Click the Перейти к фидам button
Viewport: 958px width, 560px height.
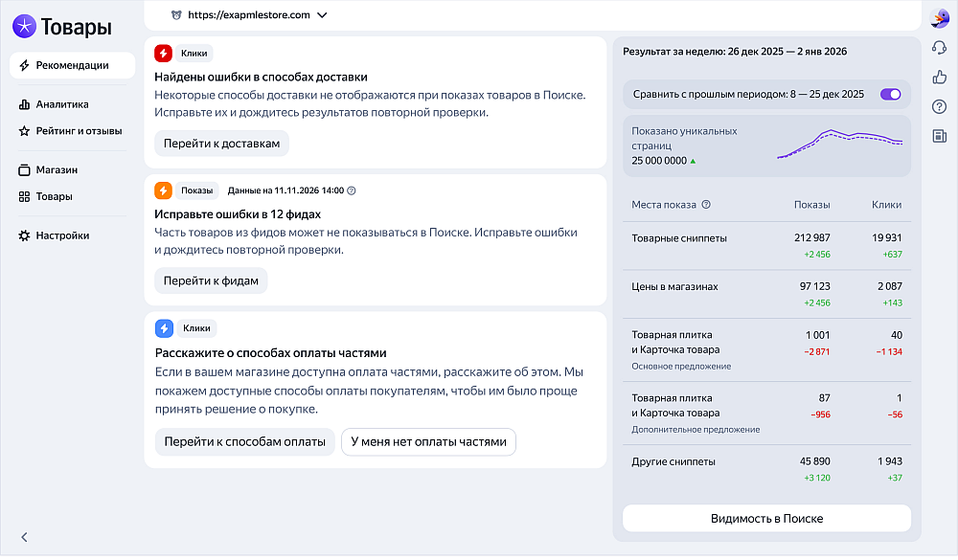click(x=211, y=280)
